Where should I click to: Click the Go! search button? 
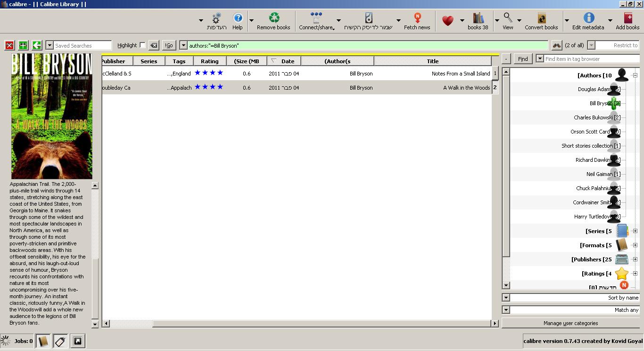point(169,45)
